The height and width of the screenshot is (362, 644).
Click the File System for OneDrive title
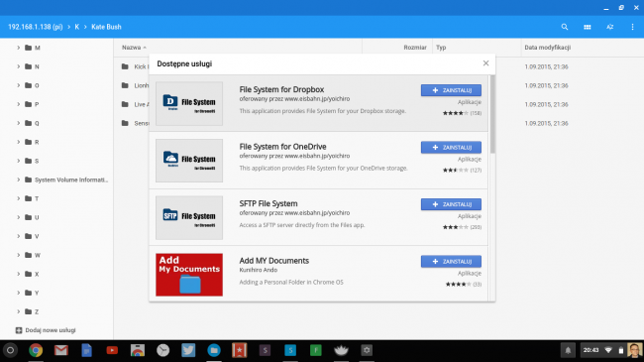[282, 147]
